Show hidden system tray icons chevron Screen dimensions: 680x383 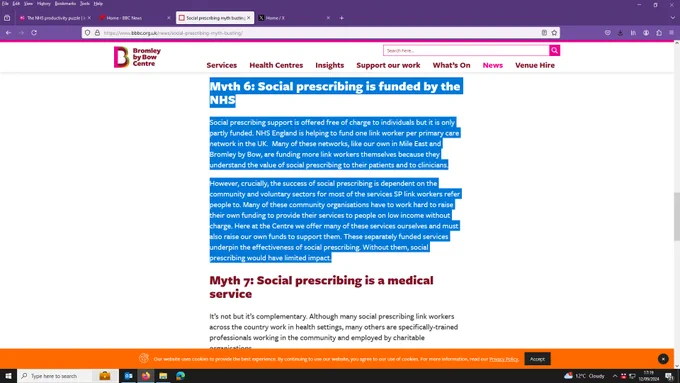click(615, 376)
